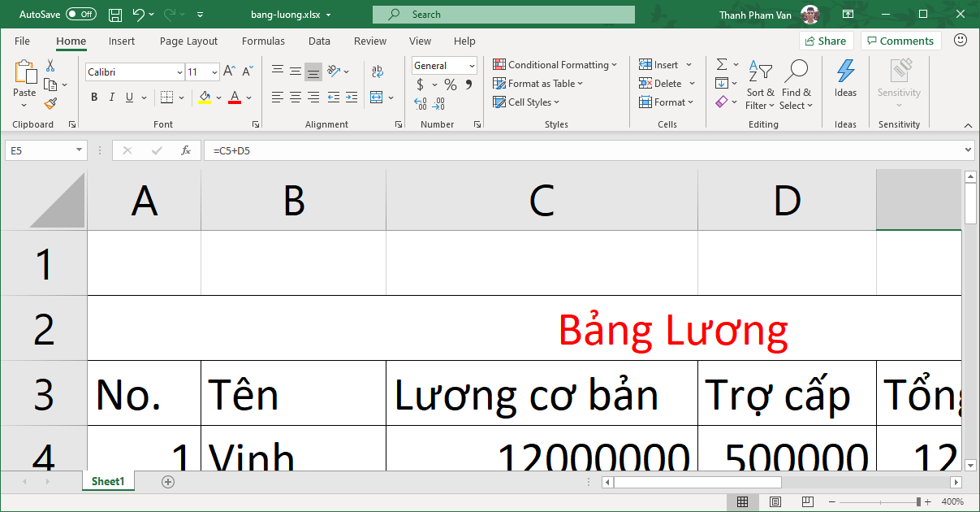Expand the Find & Select menu
The width and height of the screenshot is (980, 512).
796,85
